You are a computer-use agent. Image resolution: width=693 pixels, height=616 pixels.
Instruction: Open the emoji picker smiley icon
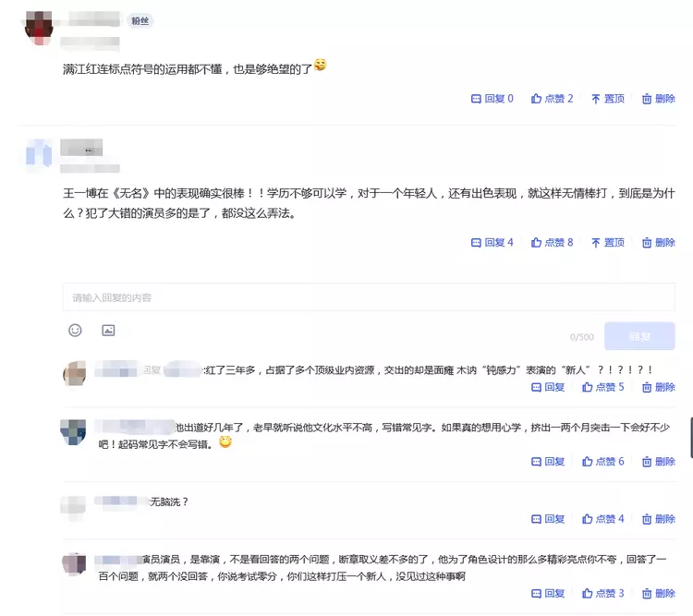pyautogui.click(x=75, y=330)
